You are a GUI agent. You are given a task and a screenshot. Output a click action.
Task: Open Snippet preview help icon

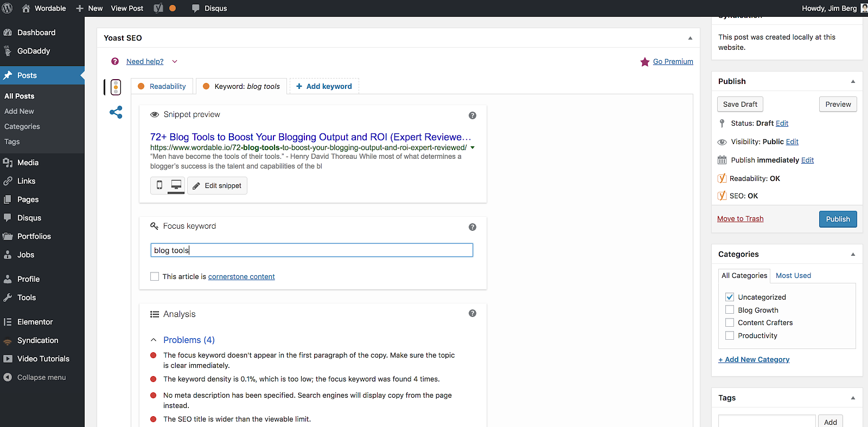click(x=473, y=115)
